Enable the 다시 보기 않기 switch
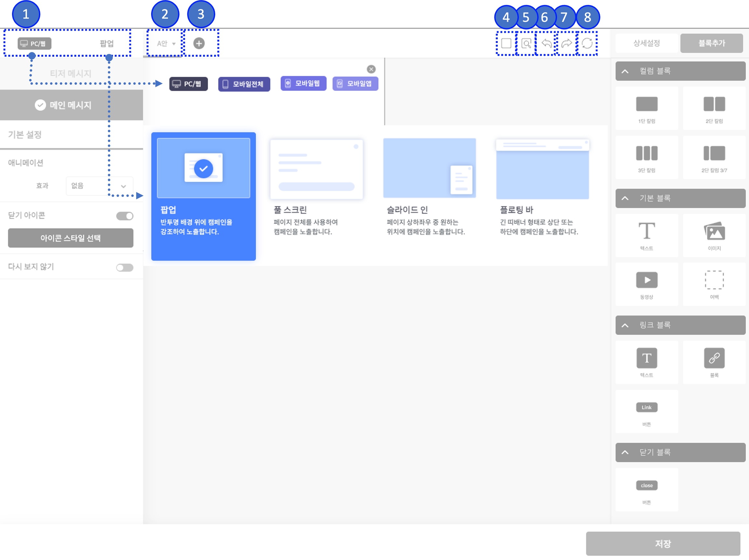 point(125,268)
